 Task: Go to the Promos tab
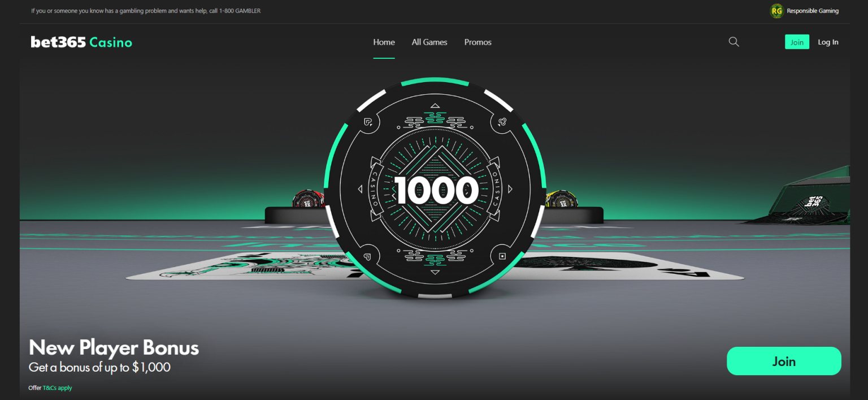coord(478,42)
